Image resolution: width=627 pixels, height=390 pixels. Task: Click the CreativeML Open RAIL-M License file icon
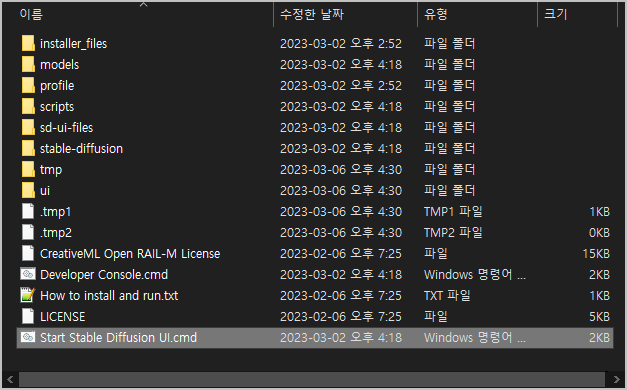pyautogui.click(x=28, y=253)
